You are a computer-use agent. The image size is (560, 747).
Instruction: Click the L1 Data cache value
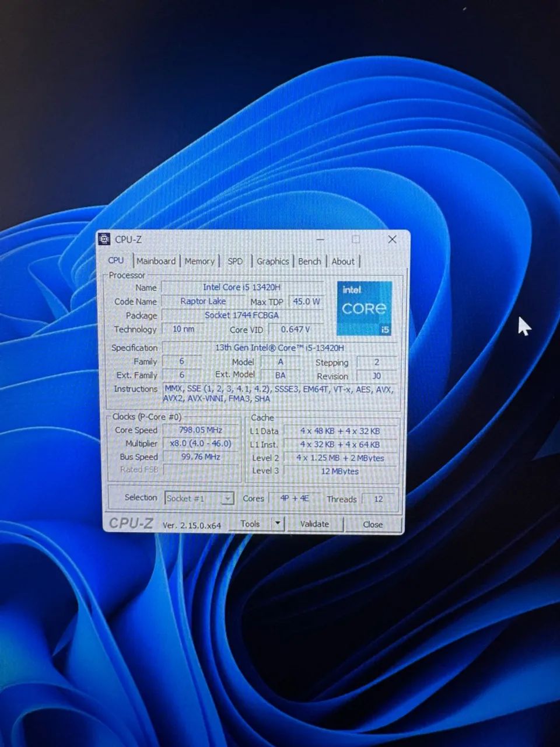coord(340,431)
